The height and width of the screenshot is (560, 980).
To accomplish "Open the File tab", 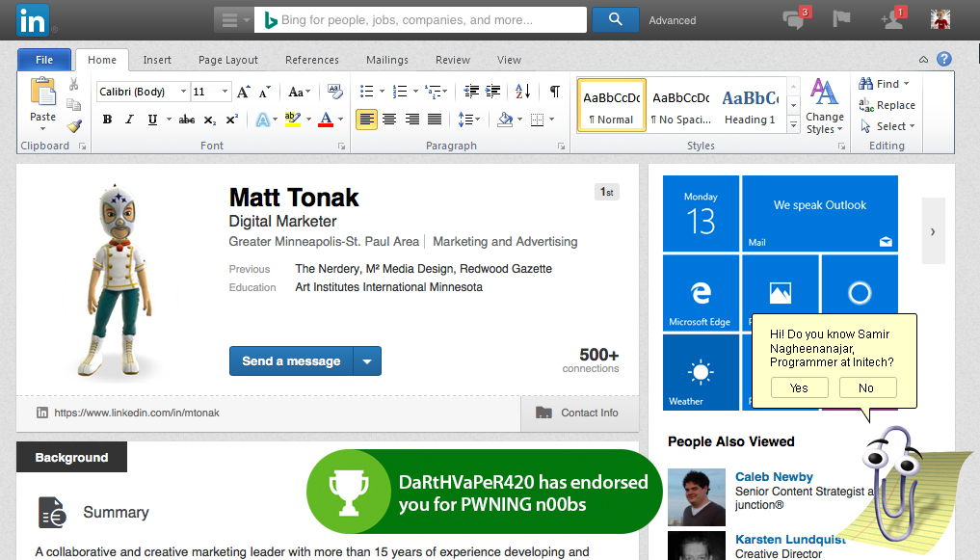I will 44,60.
